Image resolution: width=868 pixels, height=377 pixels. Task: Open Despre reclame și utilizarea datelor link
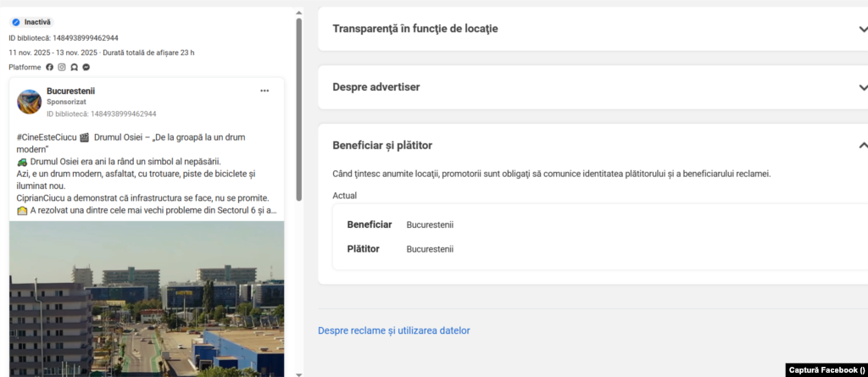[x=393, y=330]
